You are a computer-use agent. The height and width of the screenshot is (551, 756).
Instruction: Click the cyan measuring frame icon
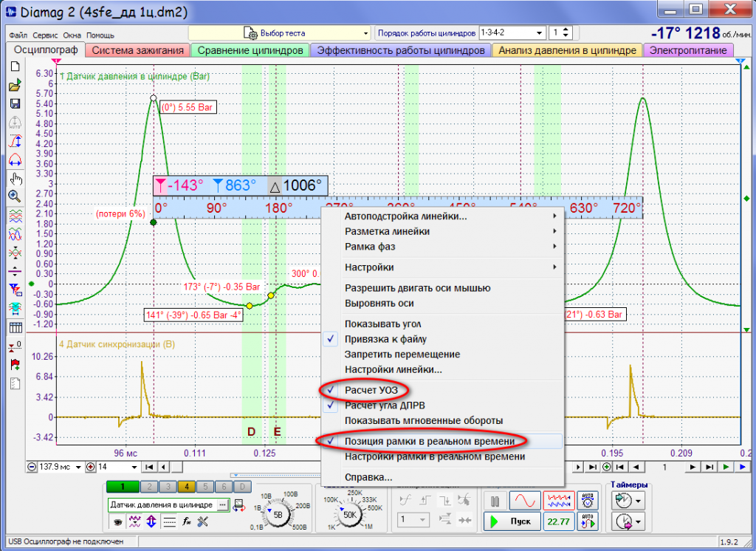click(16, 308)
